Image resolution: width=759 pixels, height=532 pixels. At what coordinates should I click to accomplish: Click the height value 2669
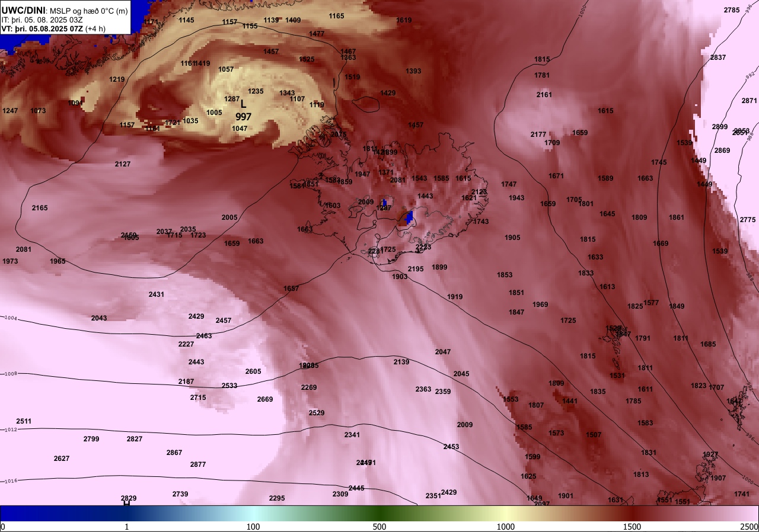tap(265, 399)
